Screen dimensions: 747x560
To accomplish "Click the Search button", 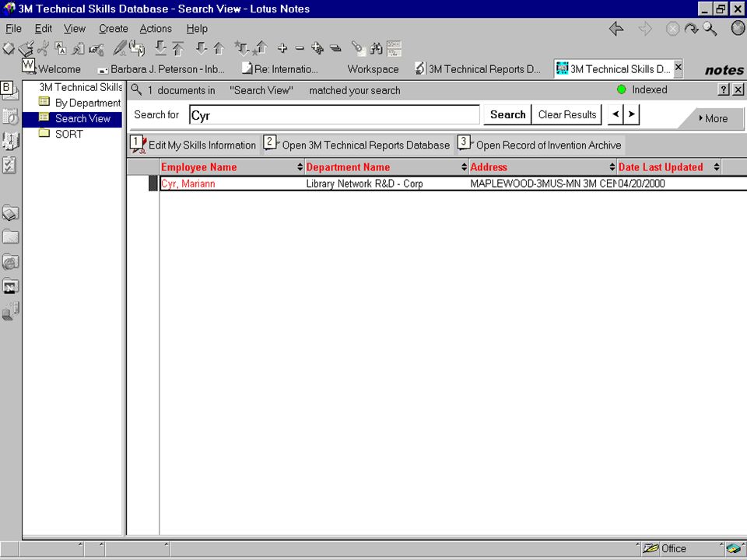I will (507, 115).
